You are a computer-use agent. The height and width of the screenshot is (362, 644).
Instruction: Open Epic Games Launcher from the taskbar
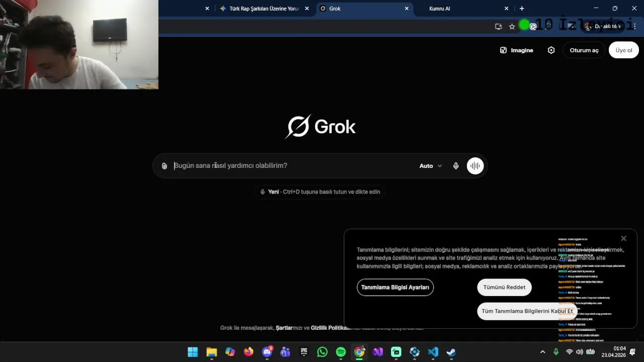(304, 352)
